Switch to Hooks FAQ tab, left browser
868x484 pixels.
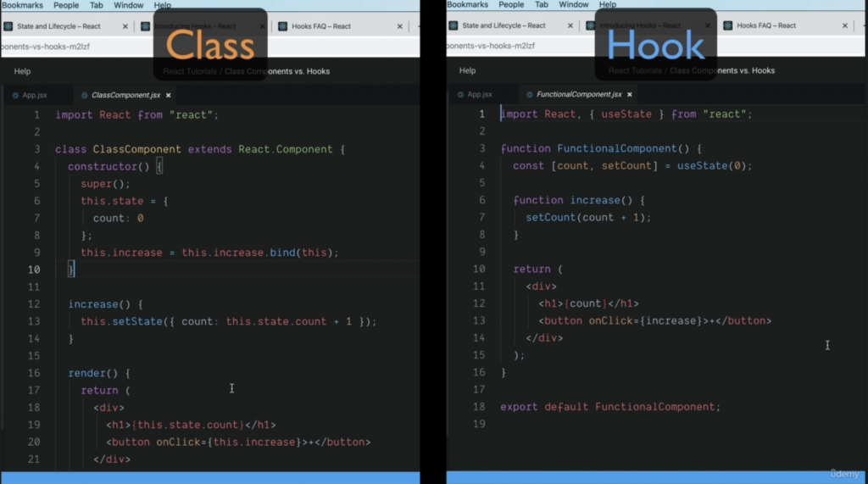(x=321, y=26)
